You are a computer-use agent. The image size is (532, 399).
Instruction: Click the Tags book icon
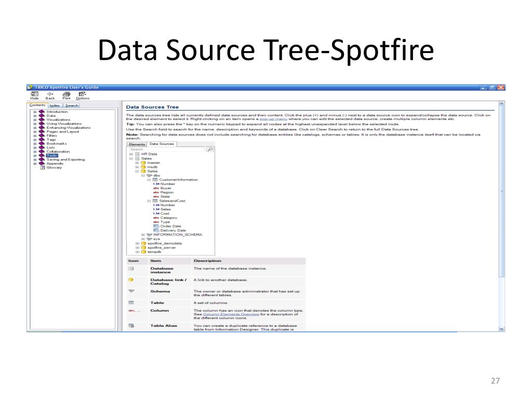pos(42,140)
